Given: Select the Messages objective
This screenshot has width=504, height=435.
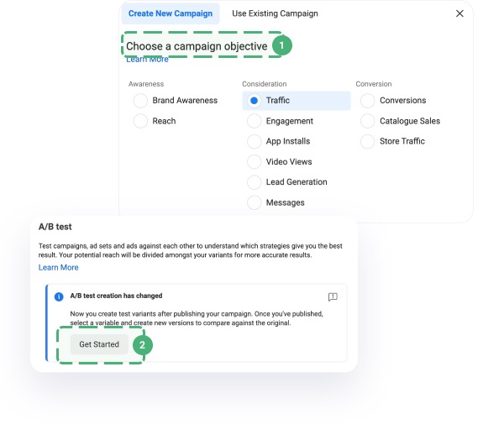Looking at the screenshot, I should [x=254, y=202].
